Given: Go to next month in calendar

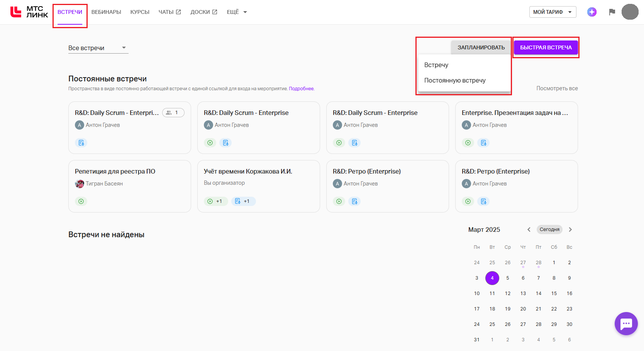Looking at the screenshot, I should 570,229.
